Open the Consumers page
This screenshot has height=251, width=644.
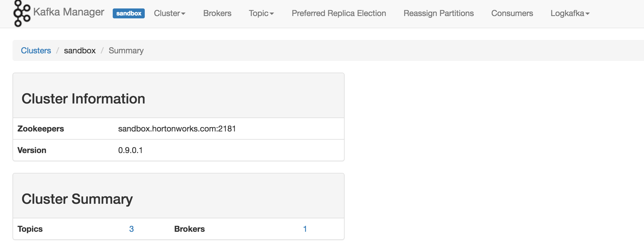tap(512, 13)
